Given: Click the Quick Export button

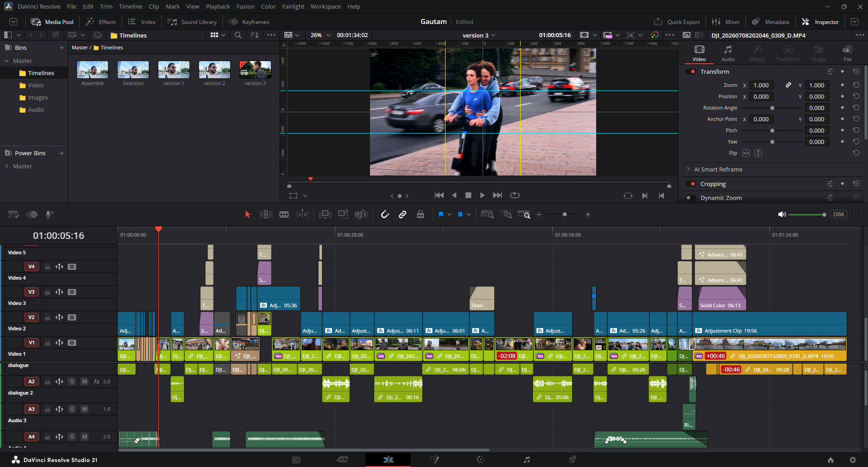Looking at the screenshot, I should (x=677, y=22).
